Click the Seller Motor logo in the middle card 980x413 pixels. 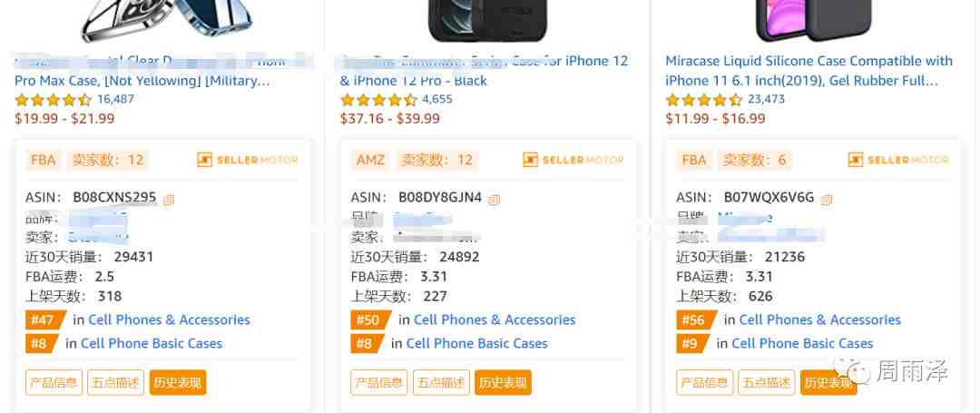tap(573, 160)
